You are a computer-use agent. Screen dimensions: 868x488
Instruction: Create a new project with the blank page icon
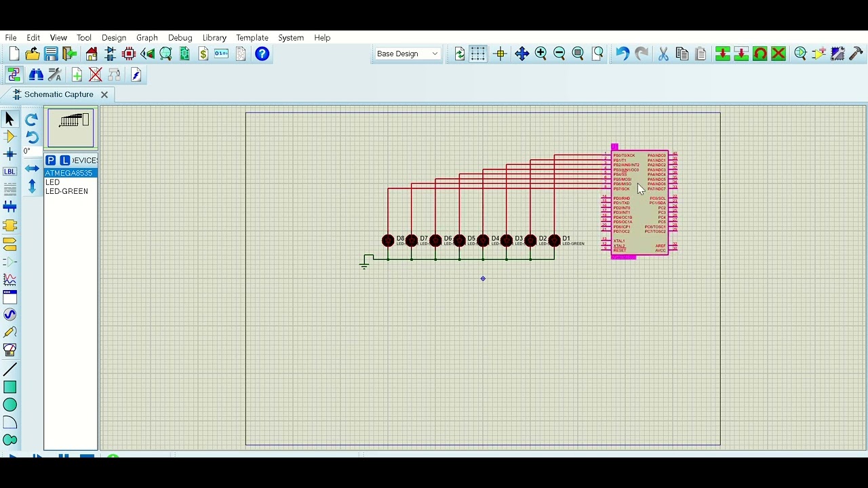(14, 54)
